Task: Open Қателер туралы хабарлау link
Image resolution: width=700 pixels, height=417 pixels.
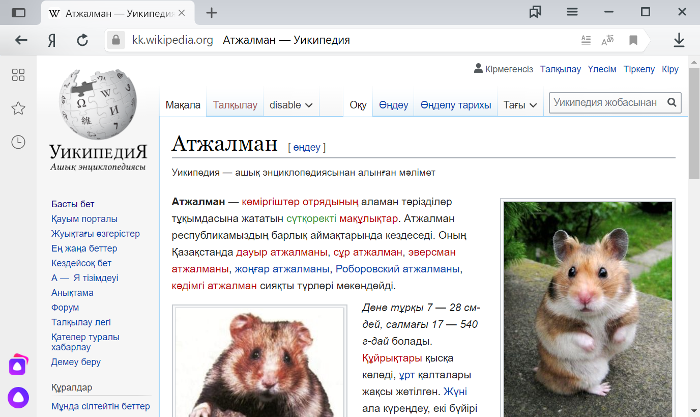Action: click(85, 342)
